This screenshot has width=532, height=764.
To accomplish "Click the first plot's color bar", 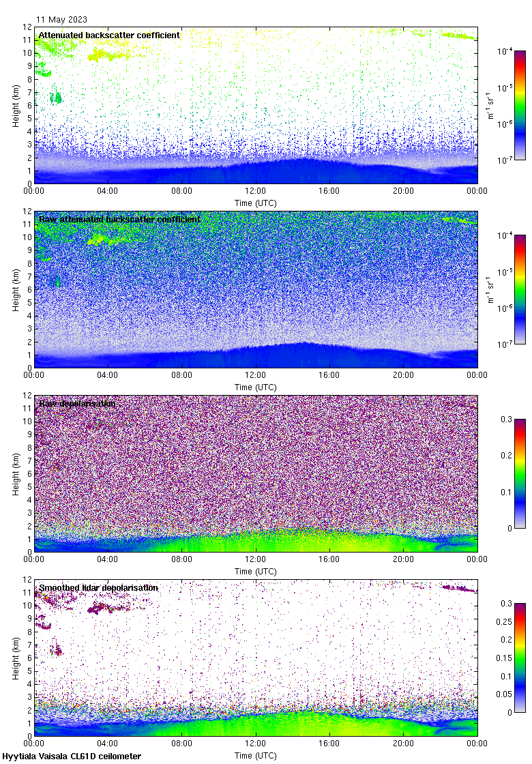I will [x=520, y=105].
